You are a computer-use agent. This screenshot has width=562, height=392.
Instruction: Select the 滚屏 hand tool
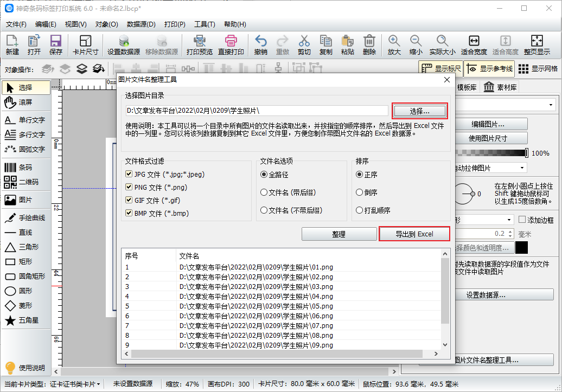26,102
